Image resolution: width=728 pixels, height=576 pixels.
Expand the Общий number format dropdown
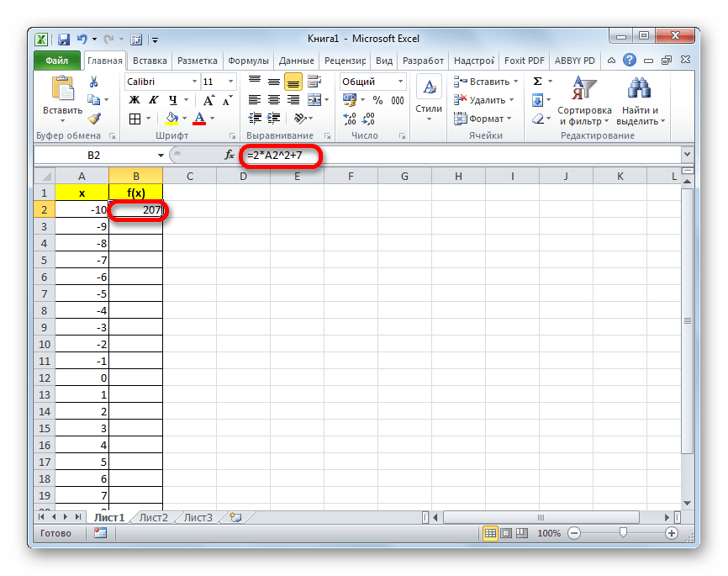(400, 82)
